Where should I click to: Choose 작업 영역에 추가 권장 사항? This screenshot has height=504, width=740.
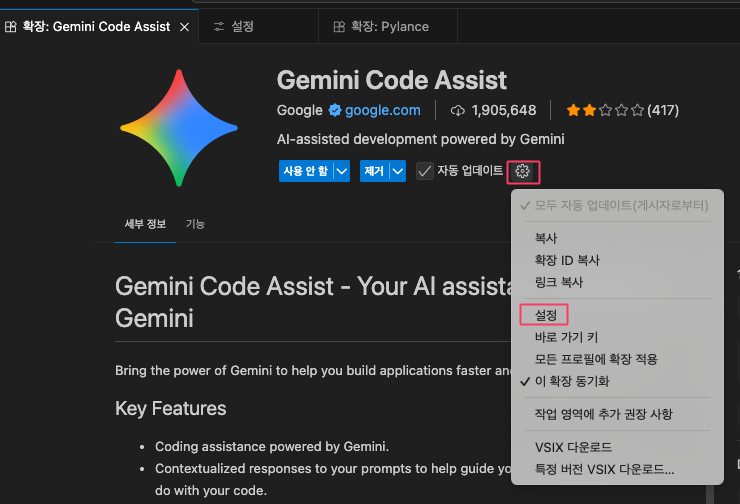[617, 414]
